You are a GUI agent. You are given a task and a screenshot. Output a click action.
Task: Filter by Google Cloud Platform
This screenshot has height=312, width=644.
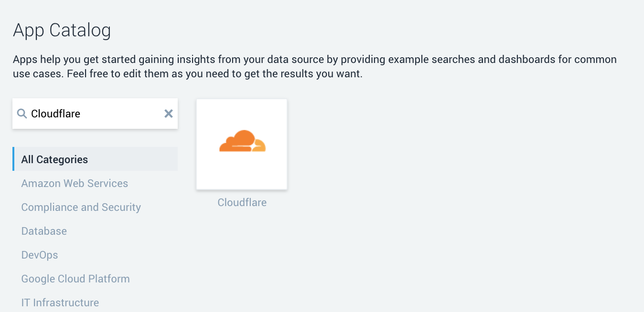pyautogui.click(x=75, y=279)
